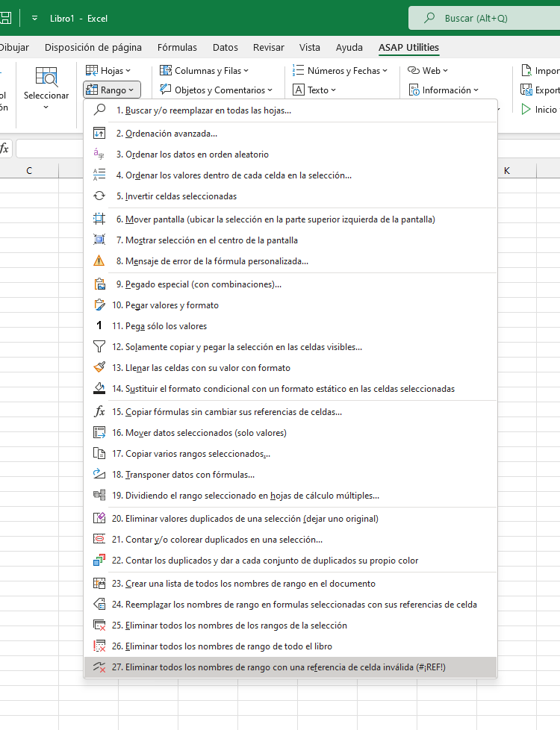The height and width of the screenshot is (730, 560).
Task: Click the warning triangle icon of item 8
Action: (x=99, y=261)
